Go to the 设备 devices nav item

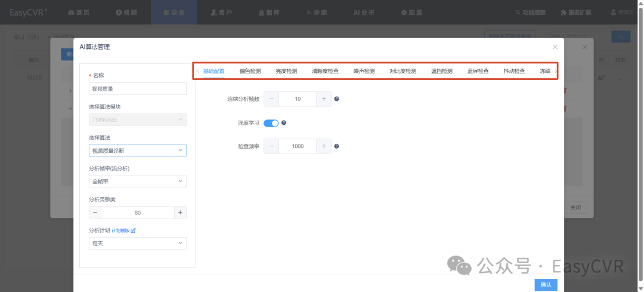174,13
